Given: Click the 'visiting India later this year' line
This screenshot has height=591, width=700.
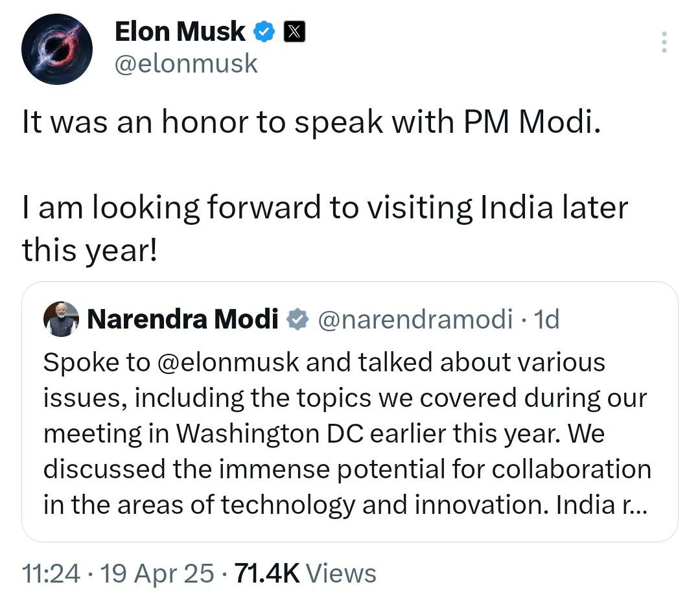Looking at the screenshot, I should [325, 209].
